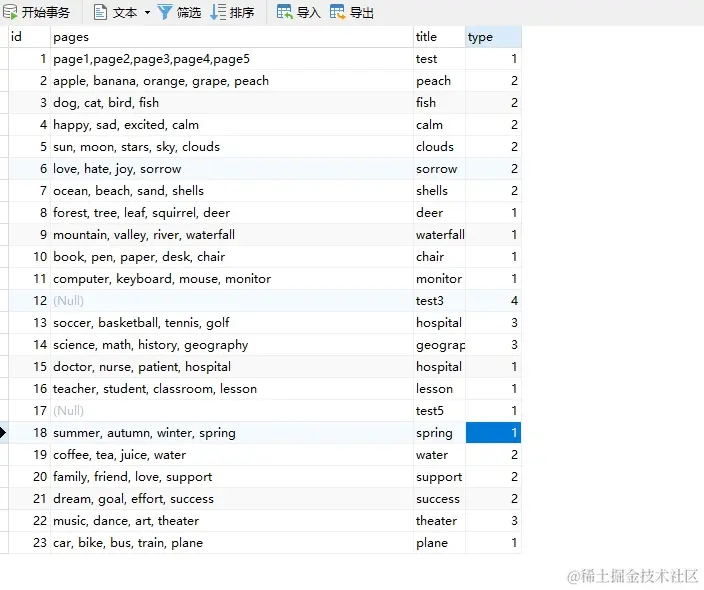Select the pages column header
Screen dimensions: 704x590
(232, 37)
